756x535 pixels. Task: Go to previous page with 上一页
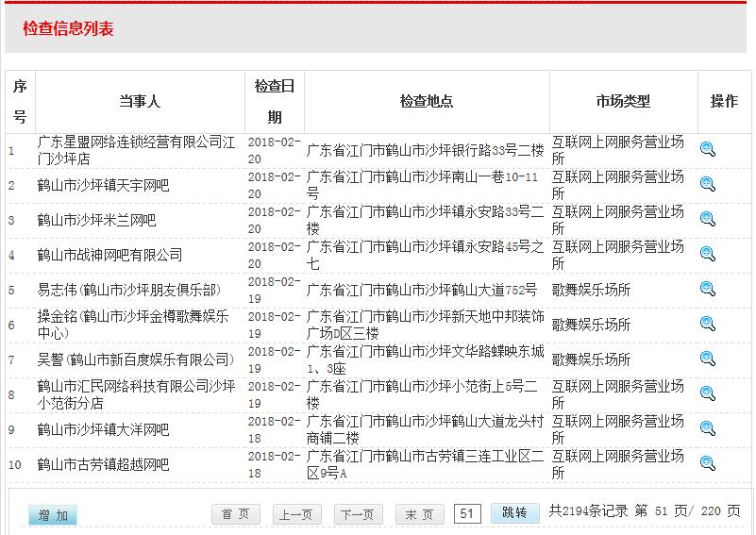(296, 514)
